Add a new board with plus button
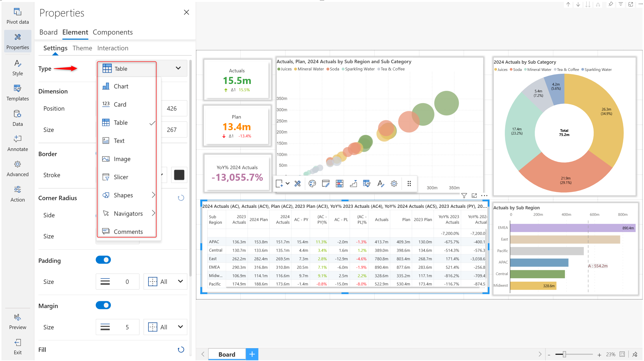The height and width of the screenshot is (361, 644). pos(252,354)
